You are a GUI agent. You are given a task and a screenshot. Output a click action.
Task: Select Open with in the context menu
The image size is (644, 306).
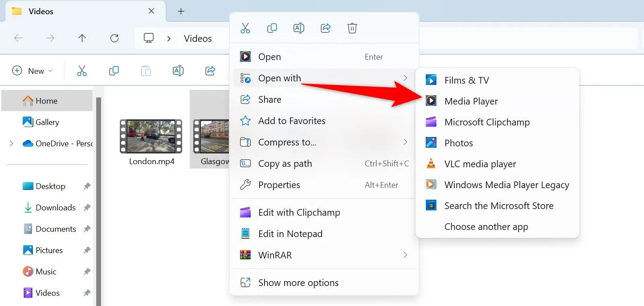coord(324,78)
